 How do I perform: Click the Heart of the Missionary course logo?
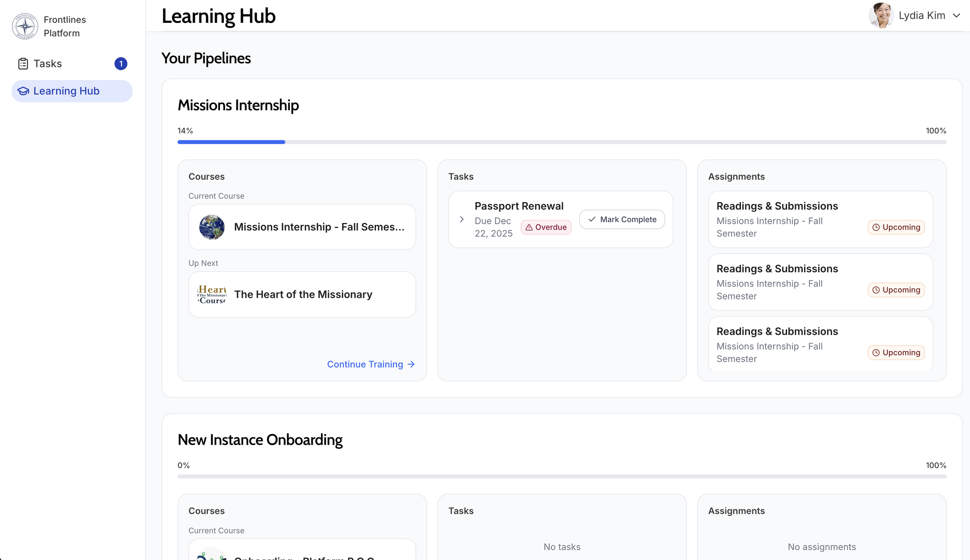(x=212, y=294)
